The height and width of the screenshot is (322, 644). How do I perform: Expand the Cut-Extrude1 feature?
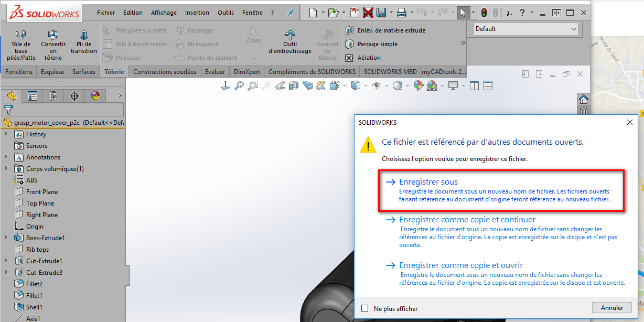click(x=7, y=261)
